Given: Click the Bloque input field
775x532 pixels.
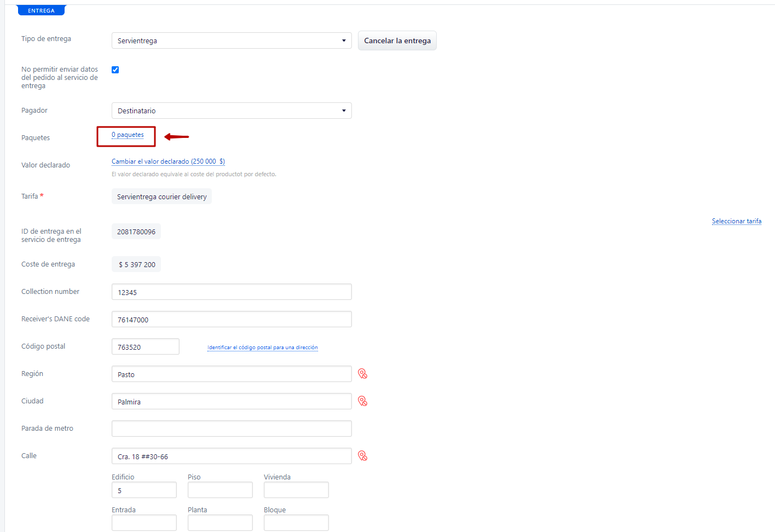Looking at the screenshot, I should [296, 523].
